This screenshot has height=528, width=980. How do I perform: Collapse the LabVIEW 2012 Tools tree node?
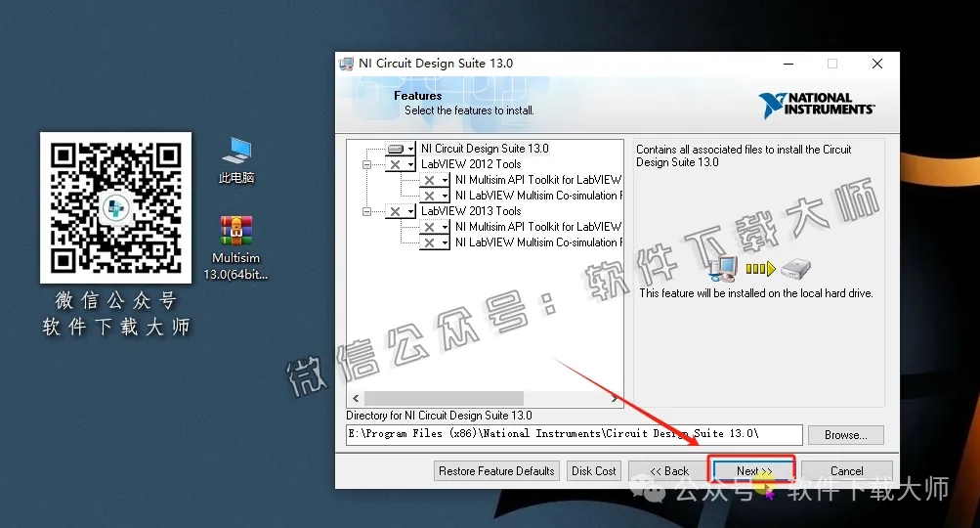tap(367, 165)
